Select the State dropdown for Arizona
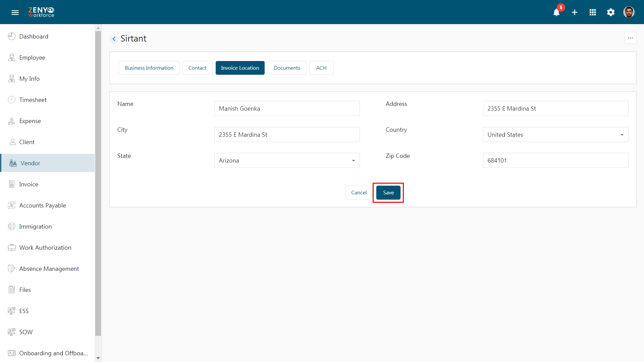 tap(287, 160)
